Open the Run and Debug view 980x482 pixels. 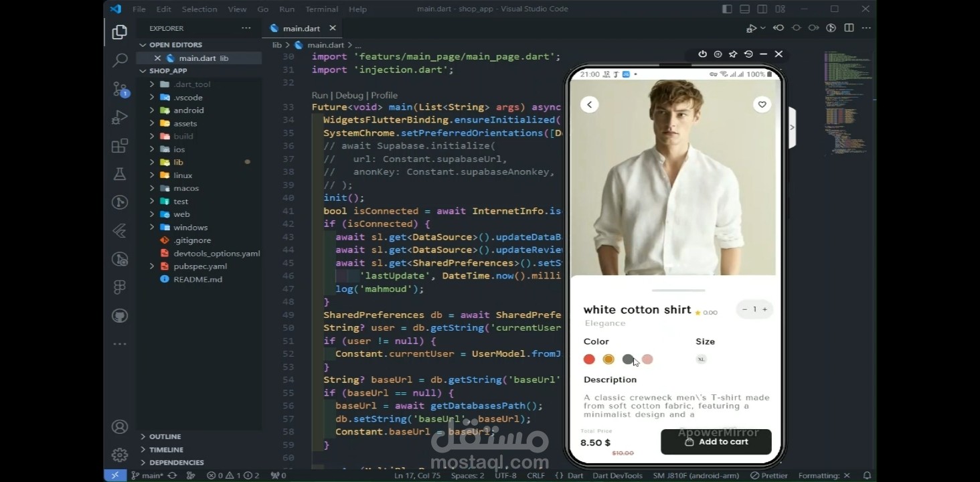(x=120, y=117)
